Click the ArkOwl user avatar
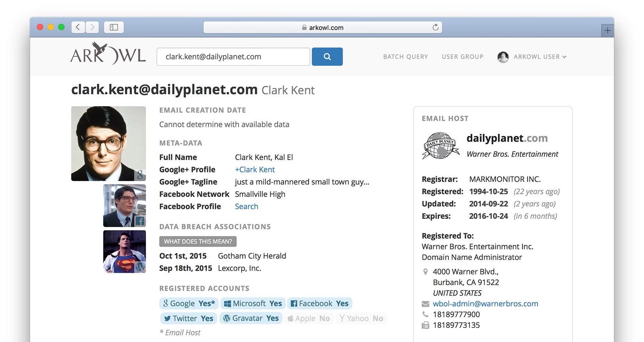The image size is (644, 342). click(x=503, y=57)
